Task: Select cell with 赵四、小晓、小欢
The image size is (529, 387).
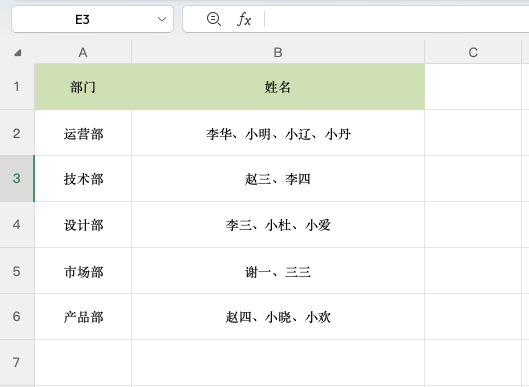Action: pos(278,316)
